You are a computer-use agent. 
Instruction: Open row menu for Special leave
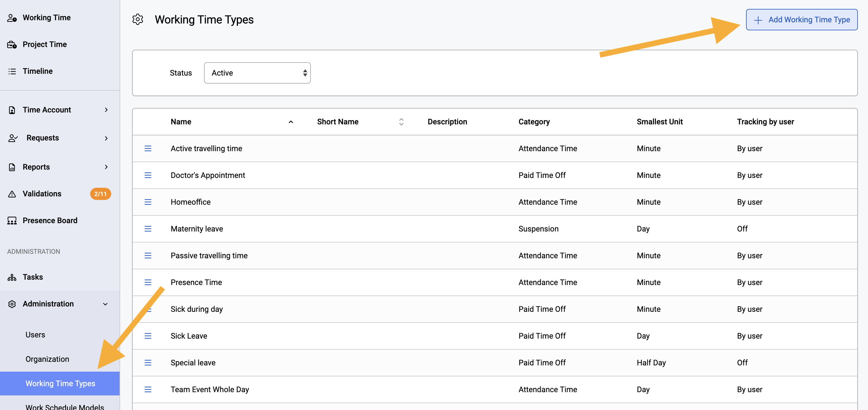[x=148, y=363]
